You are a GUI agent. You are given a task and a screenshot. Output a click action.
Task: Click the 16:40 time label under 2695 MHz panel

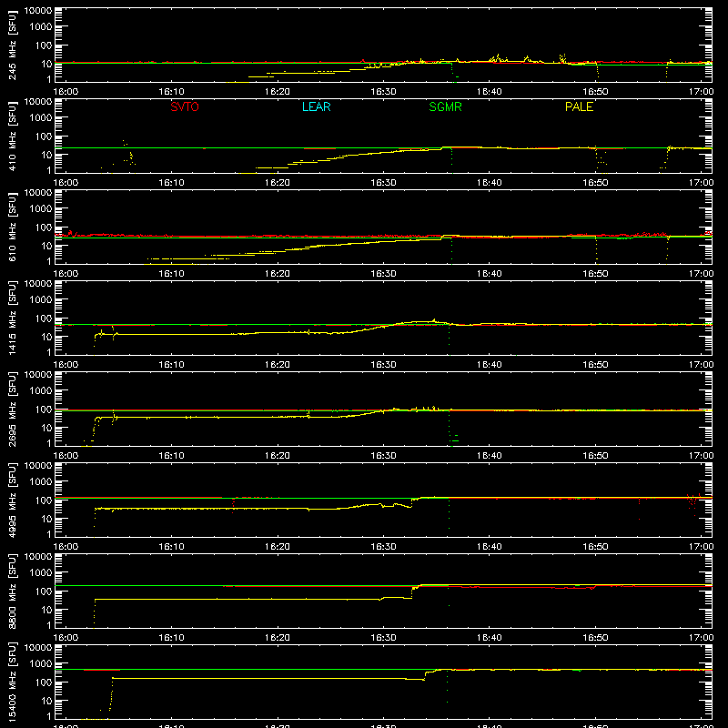coord(490,456)
